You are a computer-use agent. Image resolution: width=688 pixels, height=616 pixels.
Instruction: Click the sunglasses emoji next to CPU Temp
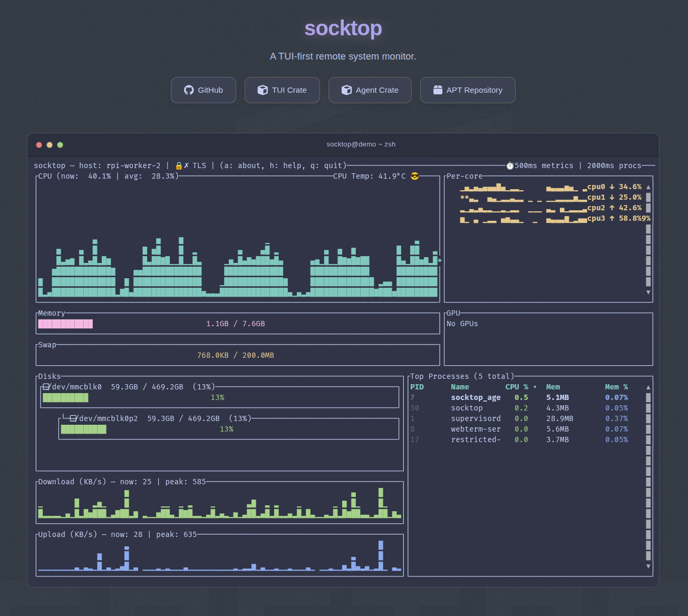(415, 176)
